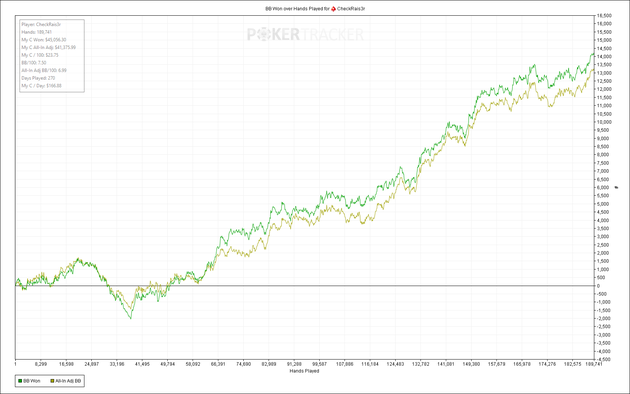Image resolution: width=630 pixels, height=394 pixels.
Task: Click the y-axis tick label '7,000'
Action: [x=603, y=171]
